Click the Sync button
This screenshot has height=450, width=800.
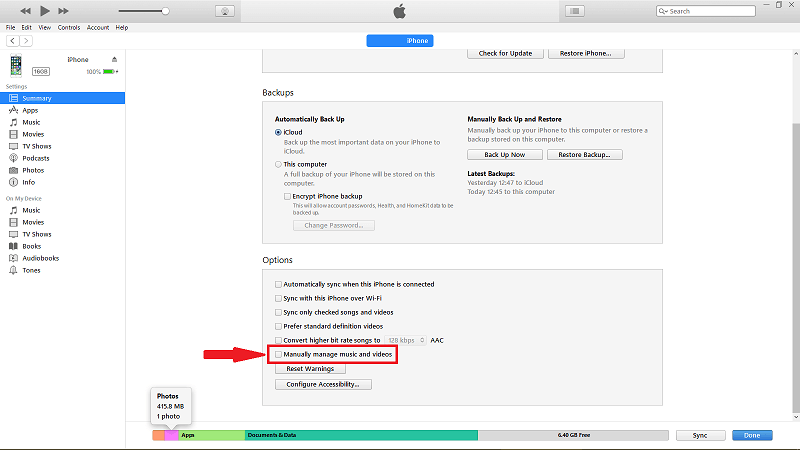pos(701,435)
